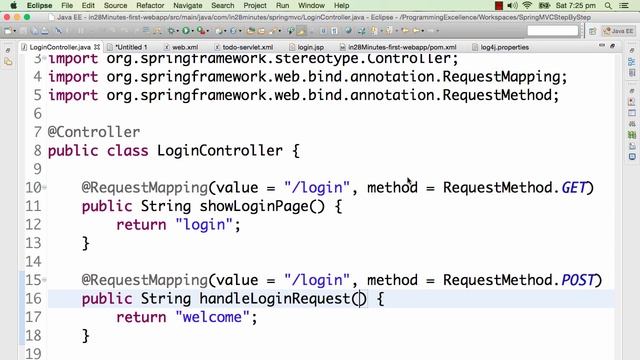Image resolution: width=640 pixels, height=360 pixels.
Task: Click the Quick Access search field
Action: point(553,31)
